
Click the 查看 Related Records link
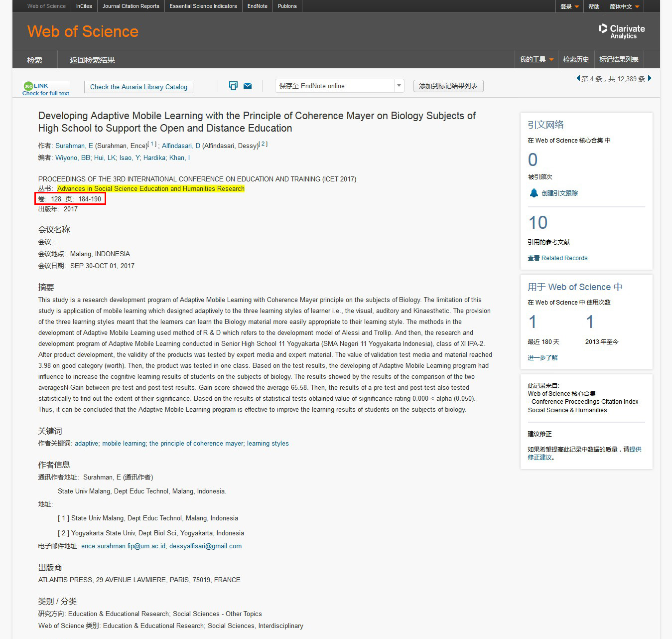557,258
